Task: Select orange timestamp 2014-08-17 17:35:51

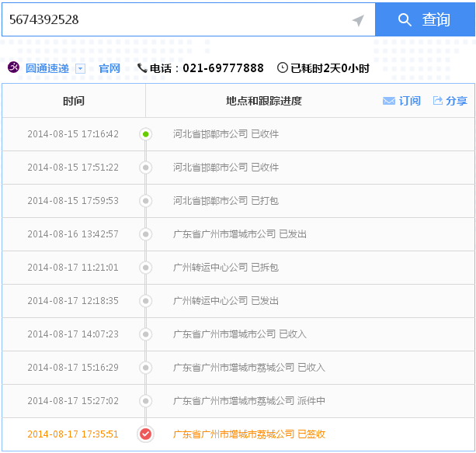Action: tap(73, 434)
